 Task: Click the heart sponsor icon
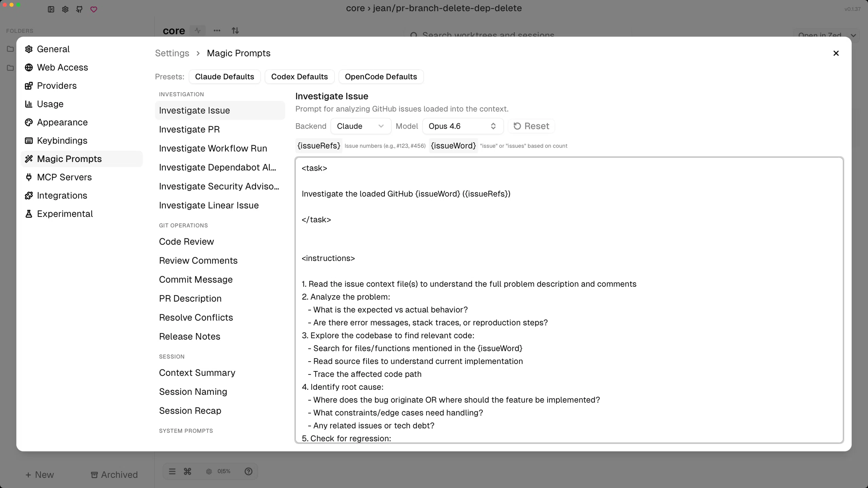pos(93,9)
